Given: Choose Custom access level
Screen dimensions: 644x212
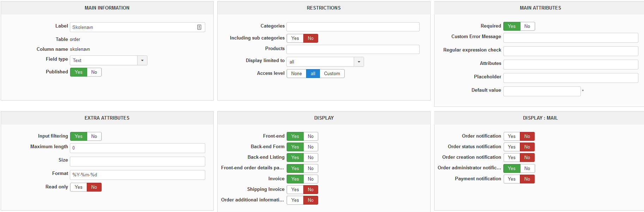Looking at the screenshot, I should coord(332,74).
